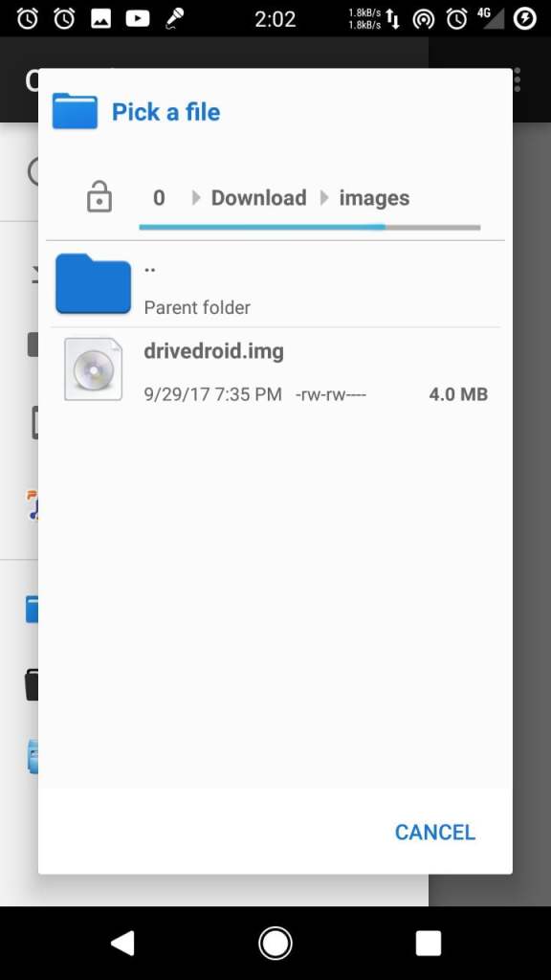Select the drivedroid.img disc image icon
Screen dimensions: 551x980
tap(93, 368)
